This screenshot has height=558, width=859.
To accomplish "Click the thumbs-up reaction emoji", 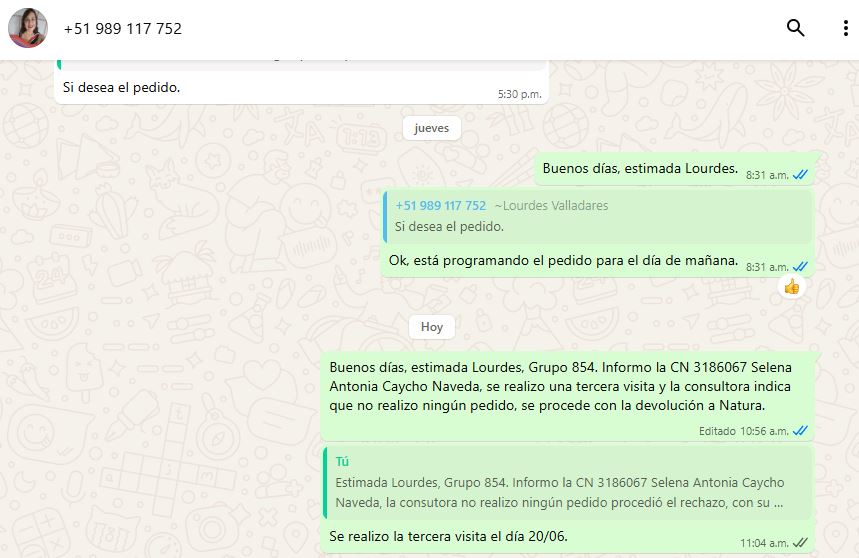I will click(791, 287).
